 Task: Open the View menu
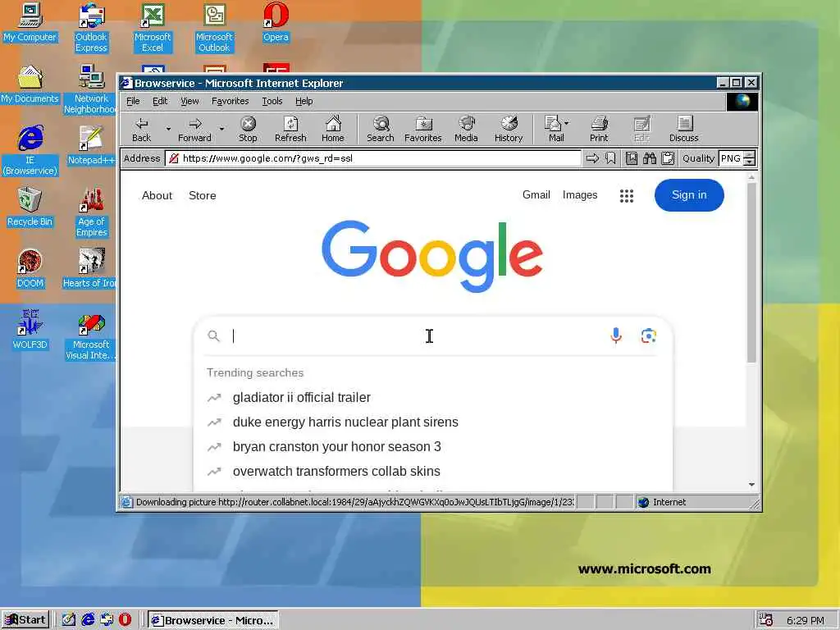[189, 101]
